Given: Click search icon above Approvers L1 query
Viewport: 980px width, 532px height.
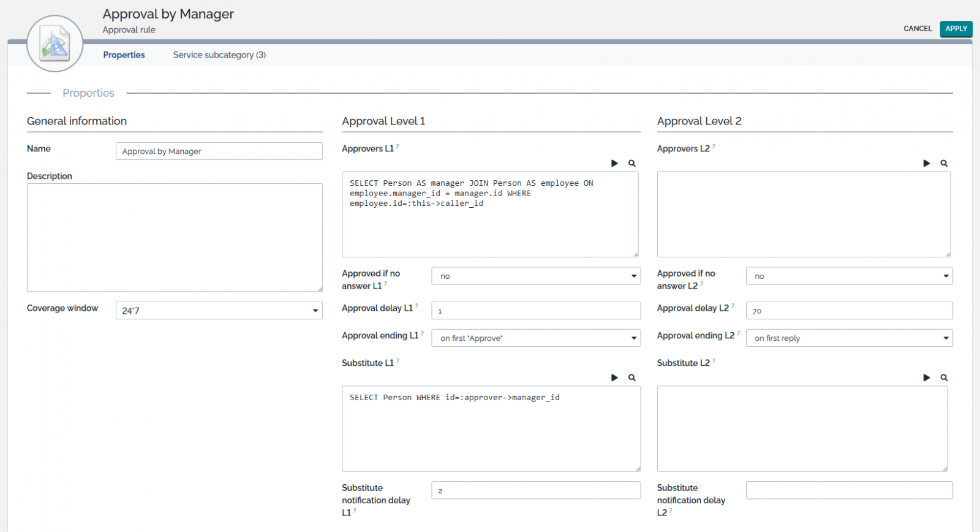Looking at the screenshot, I should [632, 164].
